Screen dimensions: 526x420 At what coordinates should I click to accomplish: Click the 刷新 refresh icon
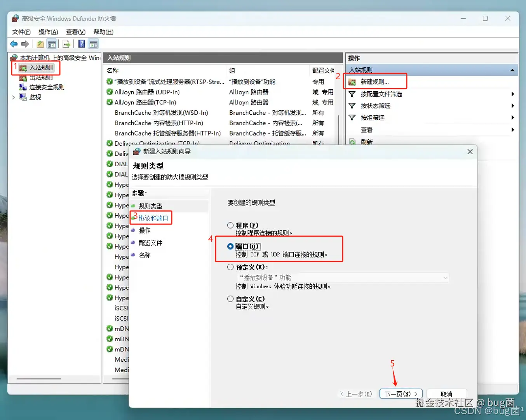coord(352,142)
